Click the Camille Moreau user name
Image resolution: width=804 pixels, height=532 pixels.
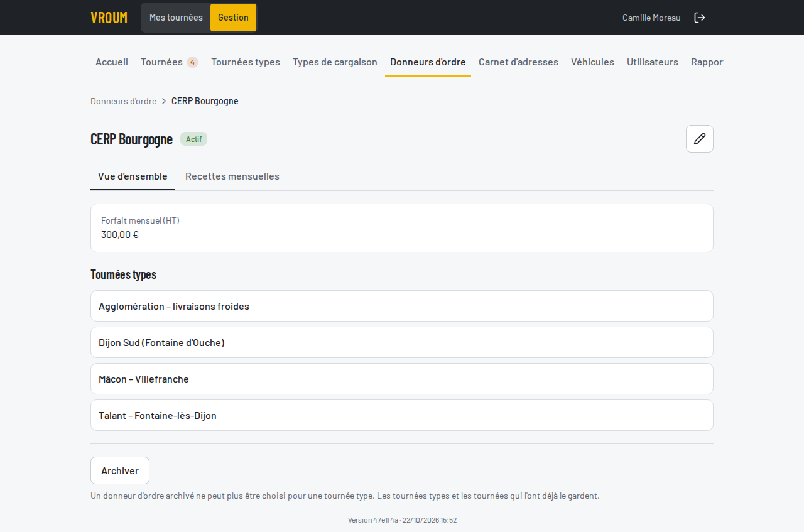(651, 18)
